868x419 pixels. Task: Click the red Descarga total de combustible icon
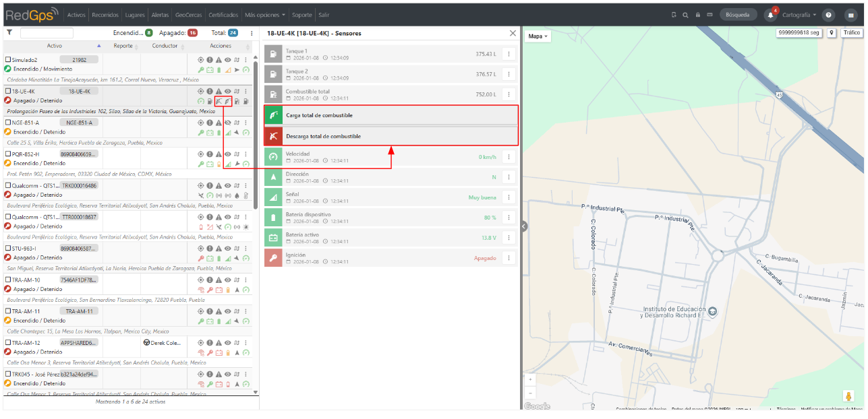pyautogui.click(x=273, y=136)
